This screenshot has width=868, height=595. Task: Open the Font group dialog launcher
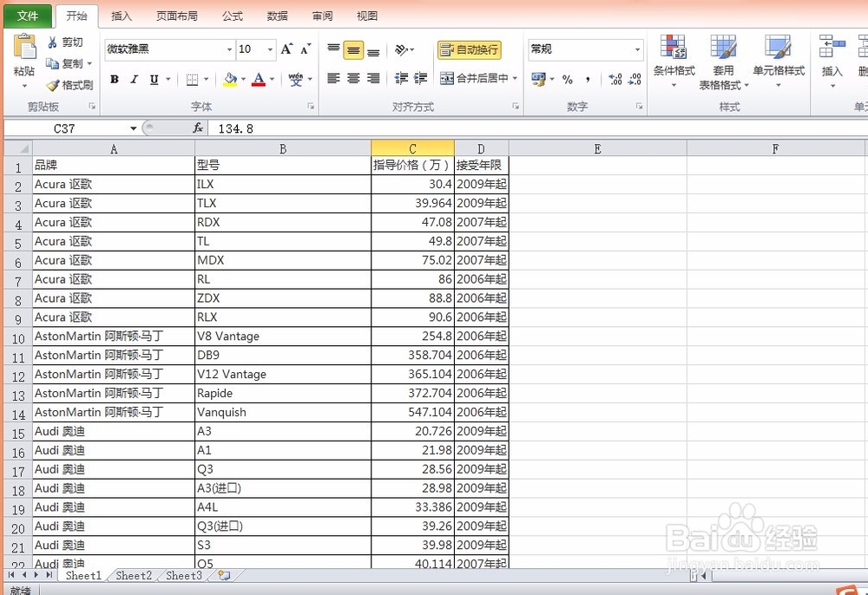coord(311,106)
